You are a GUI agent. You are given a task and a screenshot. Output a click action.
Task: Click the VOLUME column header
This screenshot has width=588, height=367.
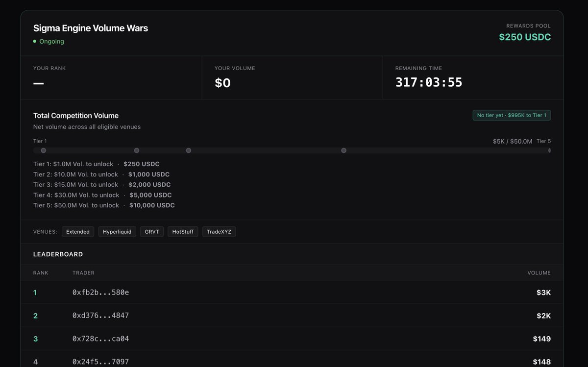tap(539, 273)
